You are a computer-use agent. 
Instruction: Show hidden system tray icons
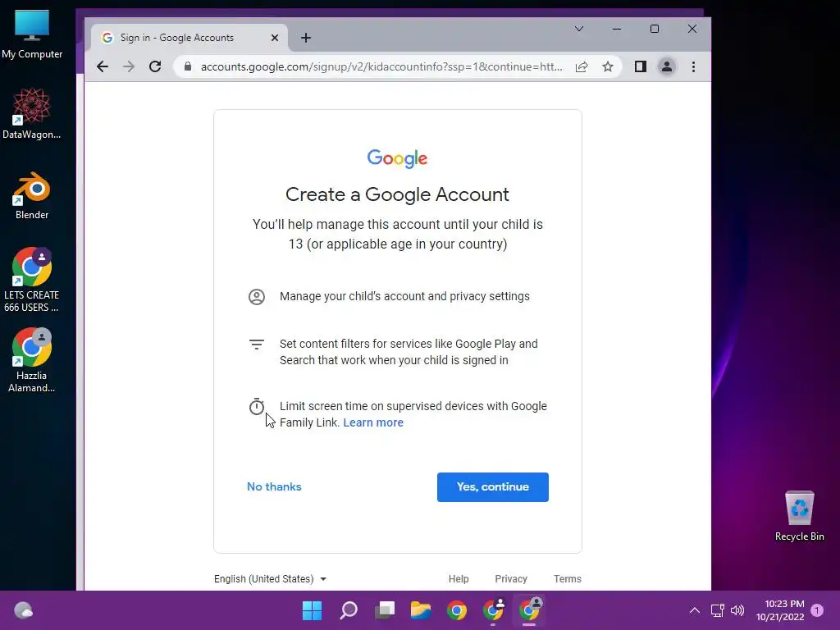coord(694,610)
